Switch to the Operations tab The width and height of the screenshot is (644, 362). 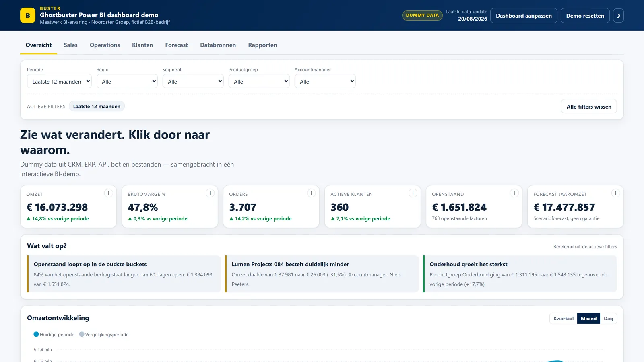coord(105,45)
